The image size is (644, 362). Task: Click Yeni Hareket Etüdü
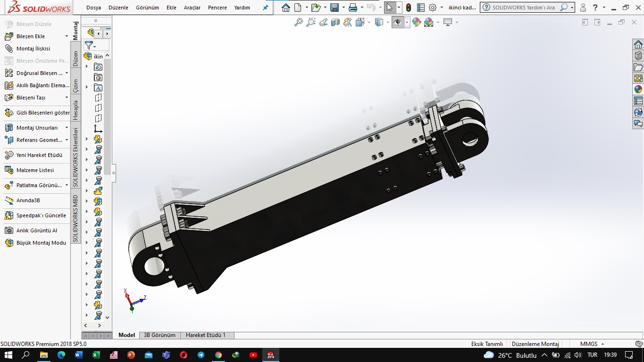34,155
